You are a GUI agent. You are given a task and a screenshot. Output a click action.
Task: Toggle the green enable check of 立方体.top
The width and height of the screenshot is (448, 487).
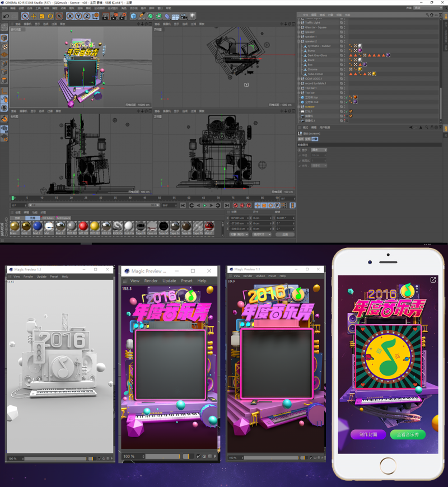(x=347, y=97)
